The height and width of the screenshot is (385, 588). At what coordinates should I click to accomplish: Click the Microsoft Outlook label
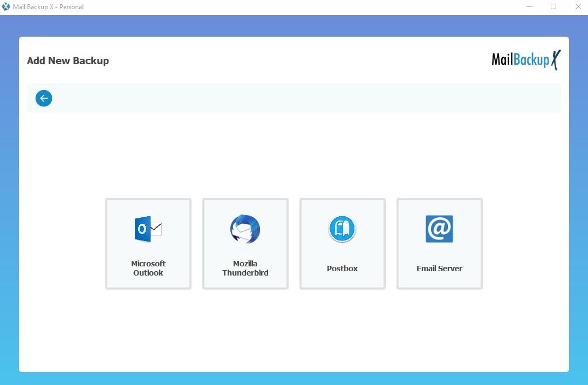[148, 268]
